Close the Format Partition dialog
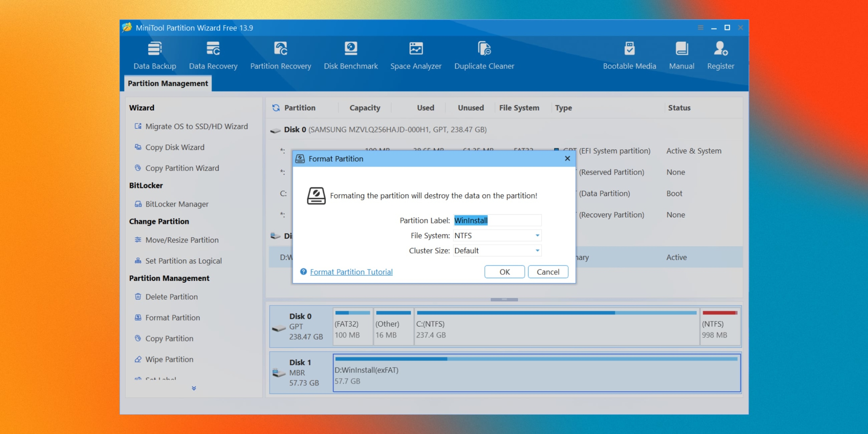 click(x=568, y=159)
